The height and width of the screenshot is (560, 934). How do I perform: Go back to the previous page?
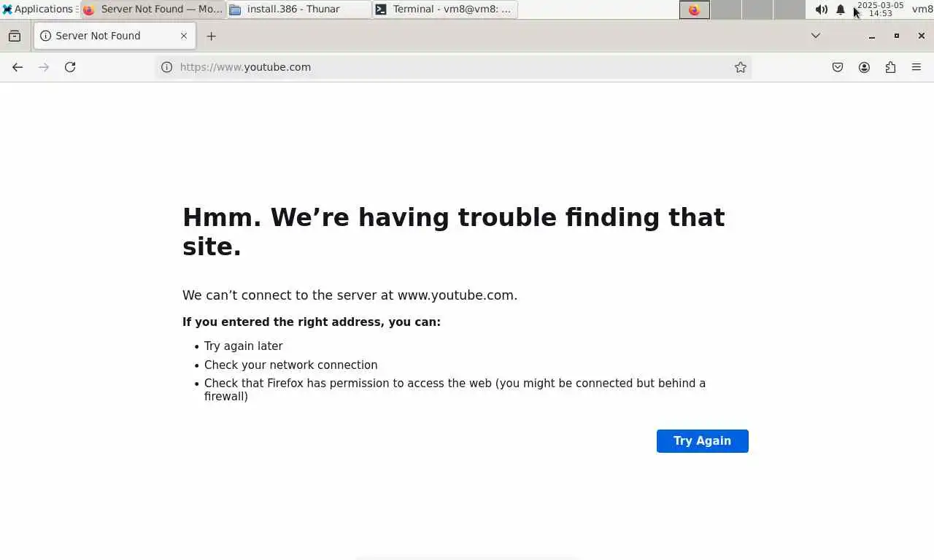[18, 67]
